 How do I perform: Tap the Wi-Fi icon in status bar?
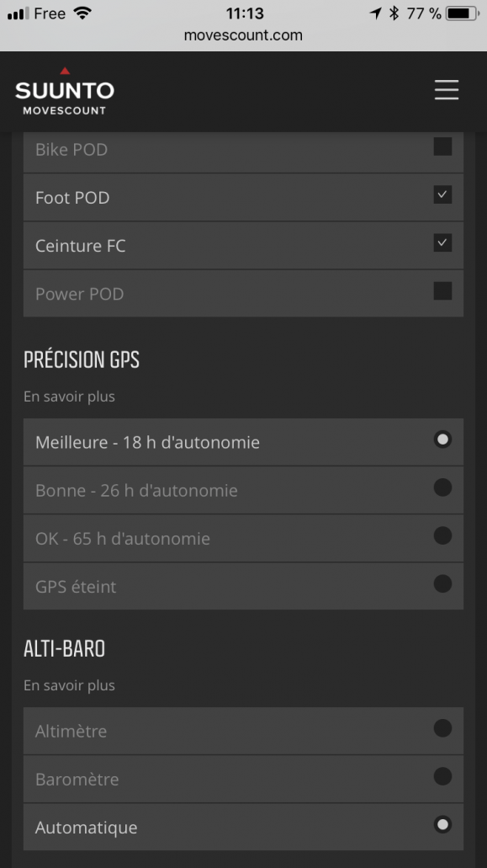(x=82, y=13)
